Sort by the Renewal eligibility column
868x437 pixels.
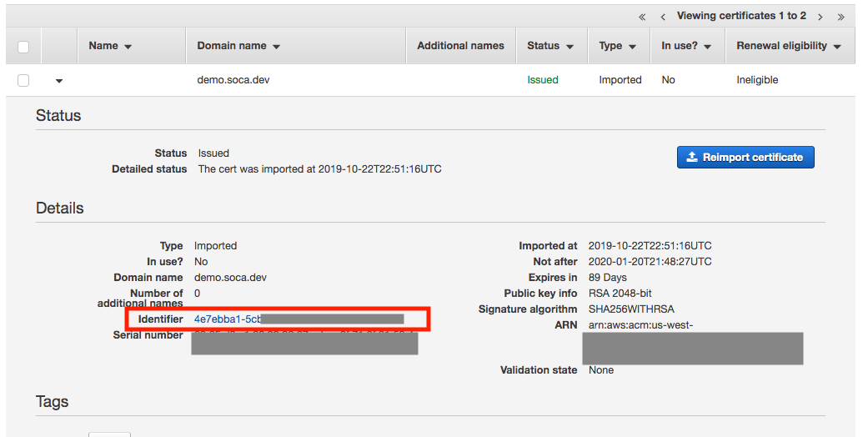788,46
